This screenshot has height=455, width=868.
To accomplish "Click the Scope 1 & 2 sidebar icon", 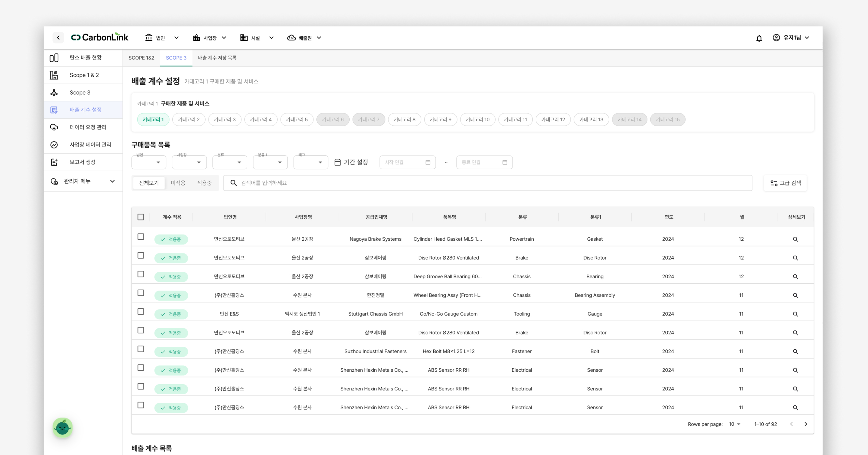I will pos(54,75).
